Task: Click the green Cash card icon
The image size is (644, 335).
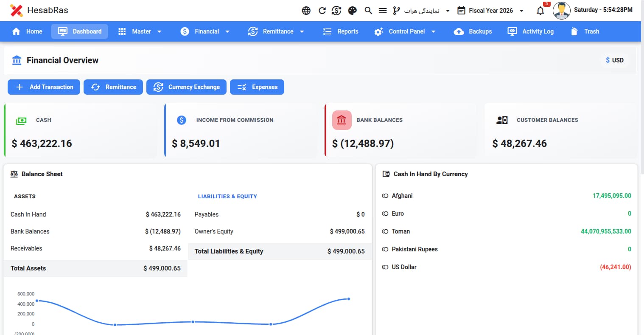Action: point(21,121)
